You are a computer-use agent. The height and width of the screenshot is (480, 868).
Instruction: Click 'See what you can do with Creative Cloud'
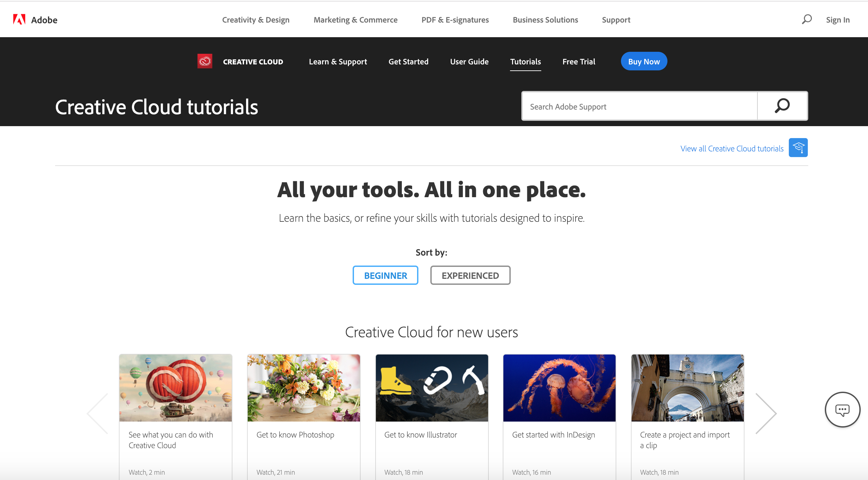pos(171,440)
